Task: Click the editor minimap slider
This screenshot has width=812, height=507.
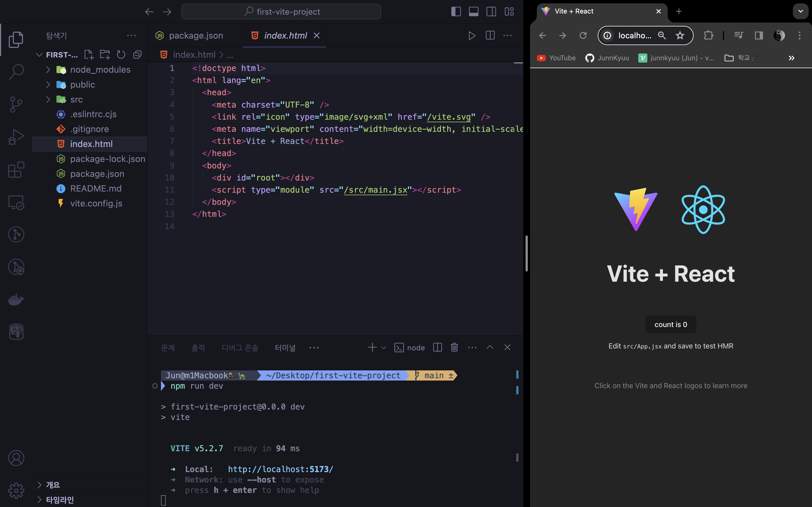Action: click(518, 63)
